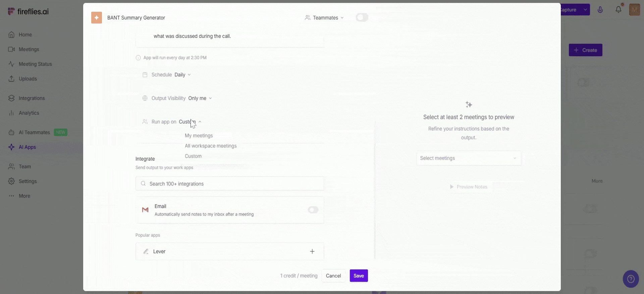
Task: Click Preview Notes button
Action: (x=469, y=187)
